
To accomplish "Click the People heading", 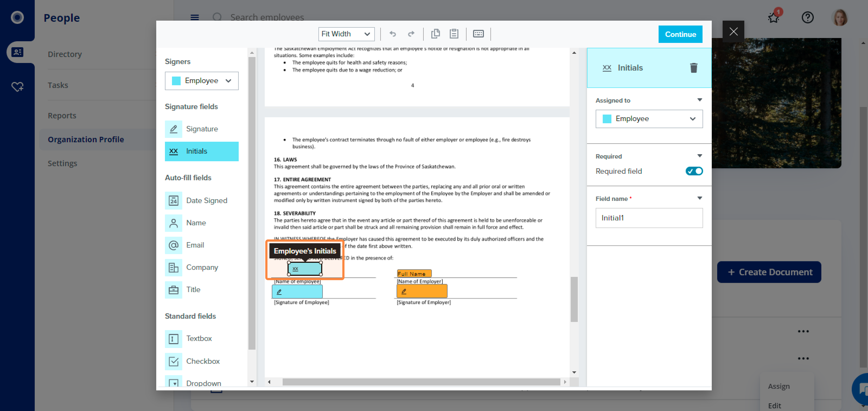I will click(62, 18).
